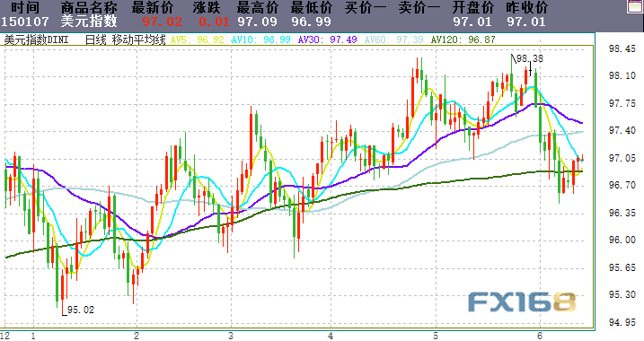Click the 涨跌 column header
Image resolution: width=644 pixels, height=341 pixels.
(207, 7)
